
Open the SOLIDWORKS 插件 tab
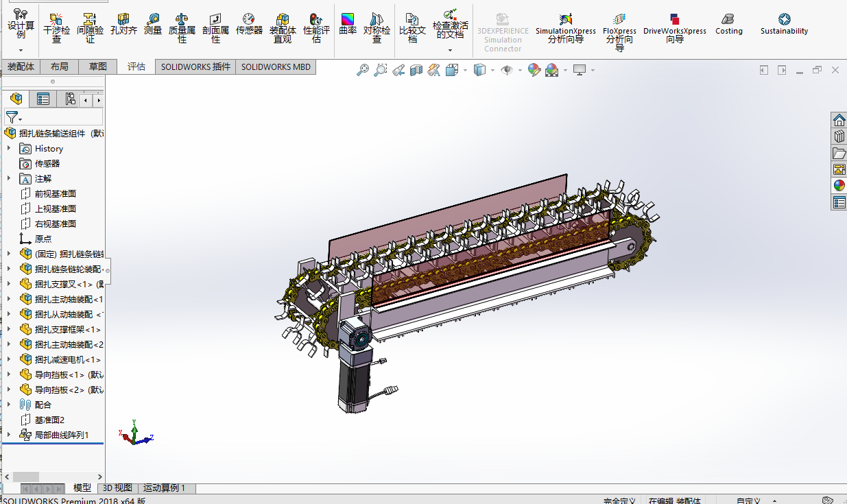195,67
